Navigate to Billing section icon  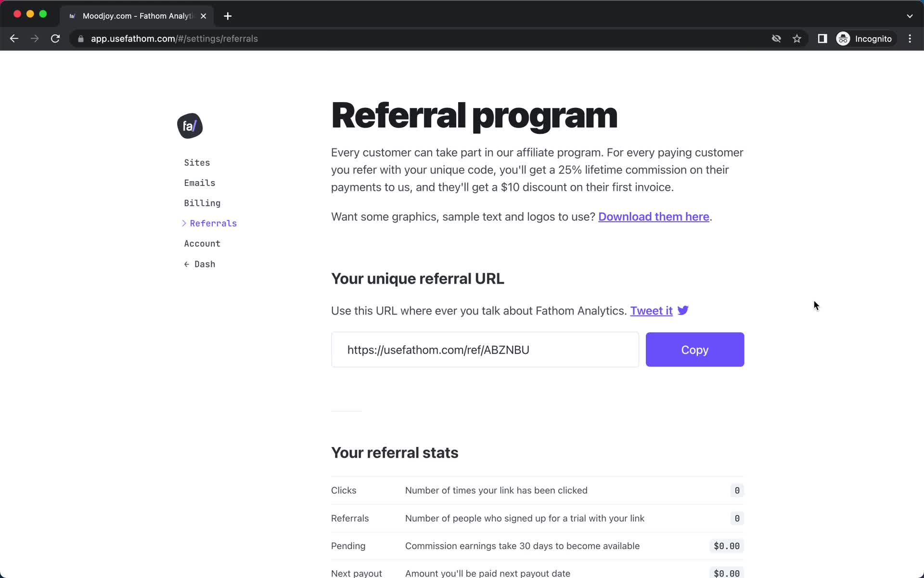[x=202, y=203]
